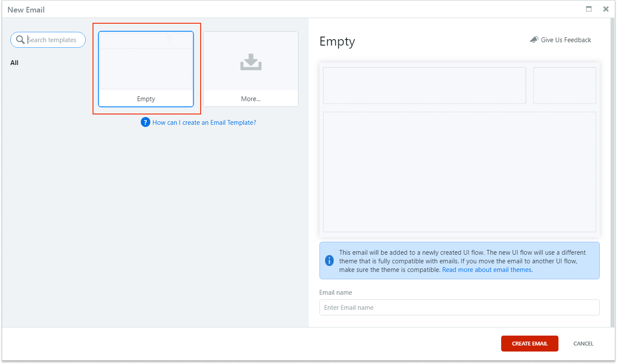Choose the Empty email template

pos(146,69)
